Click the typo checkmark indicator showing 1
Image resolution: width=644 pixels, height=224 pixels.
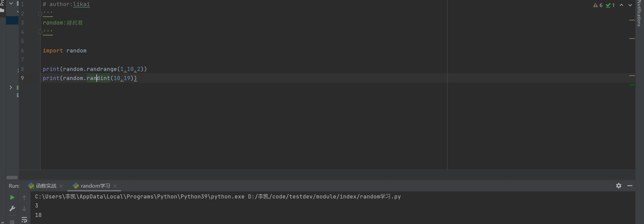[x=610, y=5]
